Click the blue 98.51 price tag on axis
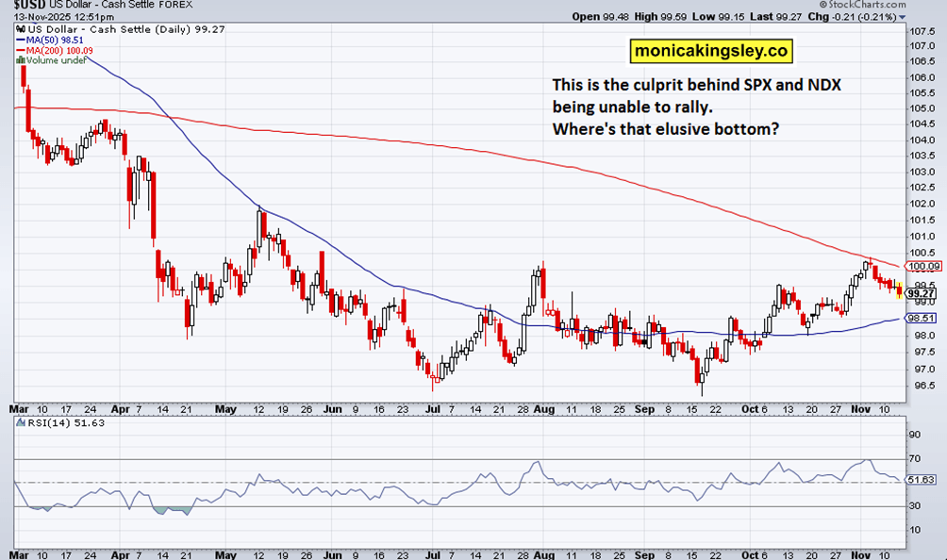 (x=921, y=318)
